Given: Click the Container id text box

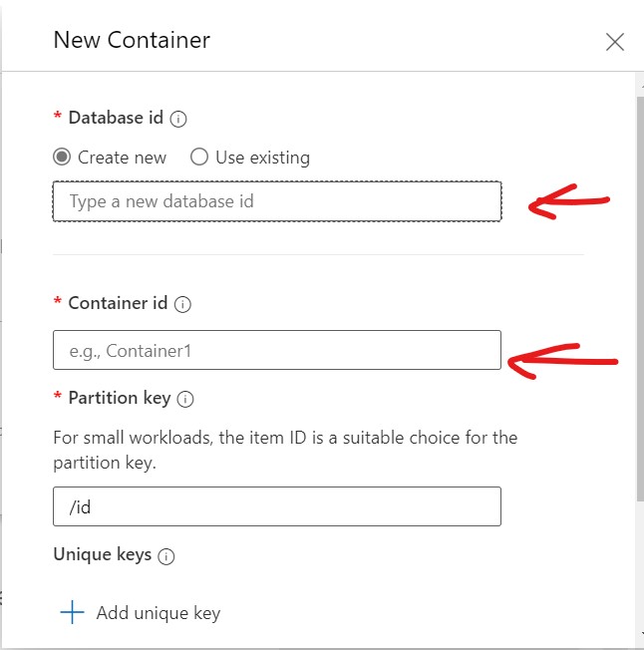Looking at the screenshot, I should (x=276, y=350).
